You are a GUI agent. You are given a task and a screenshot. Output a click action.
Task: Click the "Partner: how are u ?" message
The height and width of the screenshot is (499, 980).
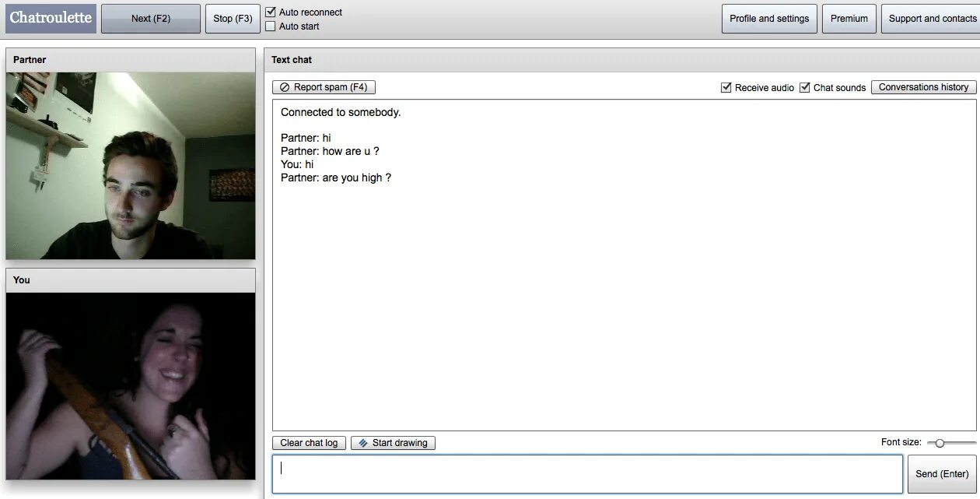click(330, 151)
